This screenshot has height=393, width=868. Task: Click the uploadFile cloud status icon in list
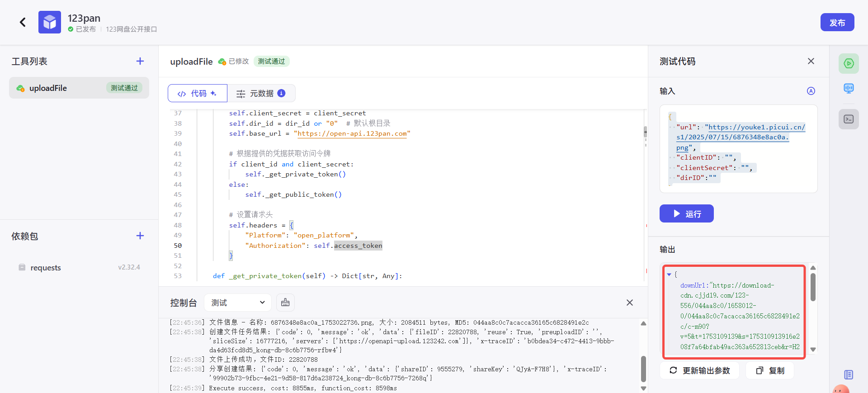20,88
